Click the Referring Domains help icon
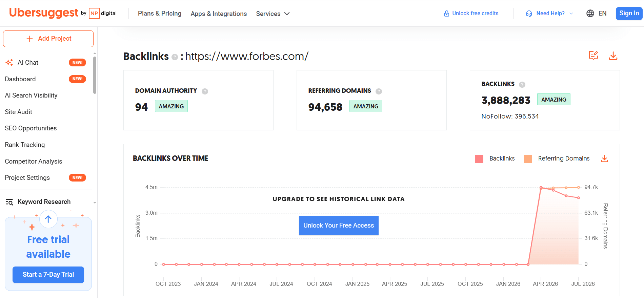The width and height of the screenshot is (644, 298). (379, 91)
